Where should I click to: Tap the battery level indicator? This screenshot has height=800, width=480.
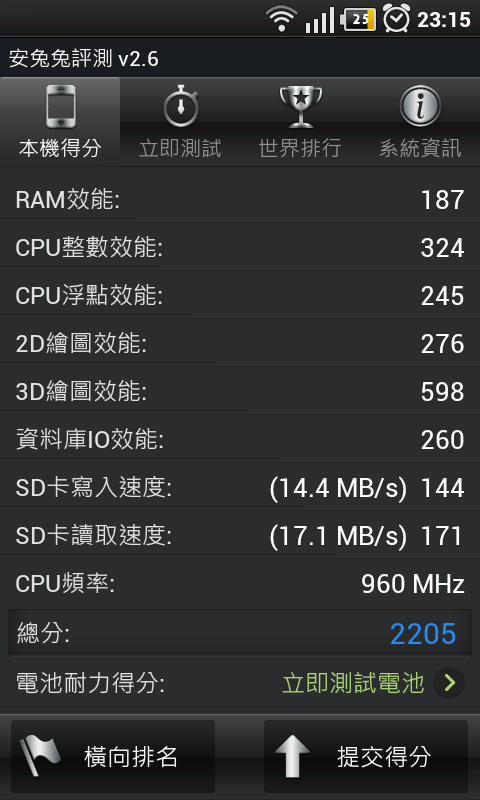point(359,20)
